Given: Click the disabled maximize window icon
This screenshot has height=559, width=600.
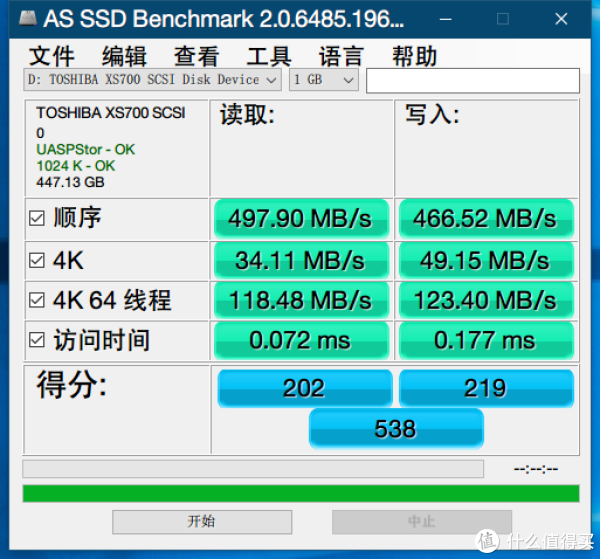Looking at the screenshot, I should point(503,19).
